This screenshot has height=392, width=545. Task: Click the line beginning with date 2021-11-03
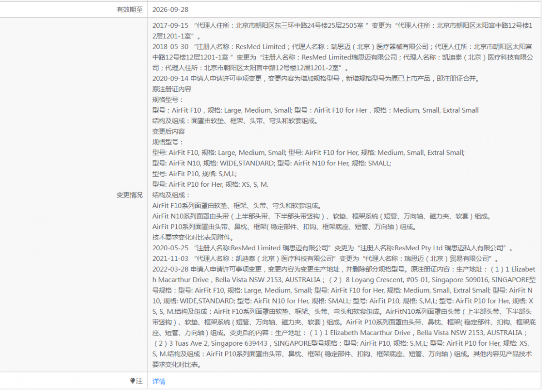point(326,258)
